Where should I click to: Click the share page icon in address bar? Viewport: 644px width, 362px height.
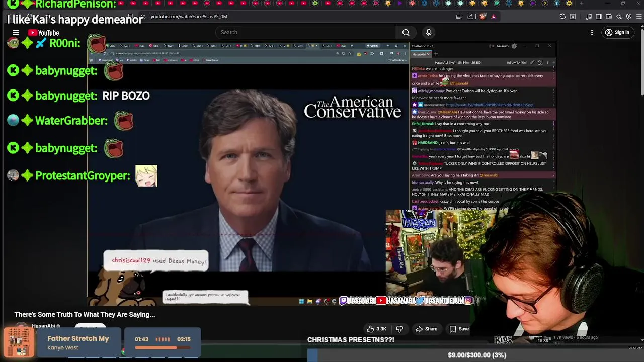(x=470, y=17)
